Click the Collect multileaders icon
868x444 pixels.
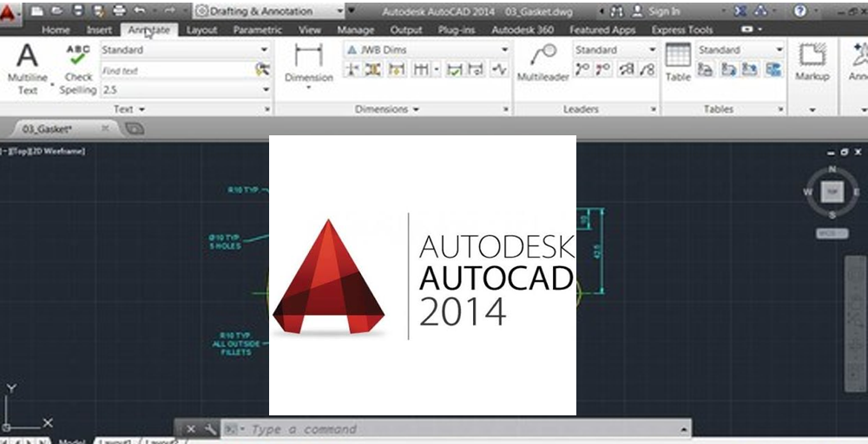(648, 69)
